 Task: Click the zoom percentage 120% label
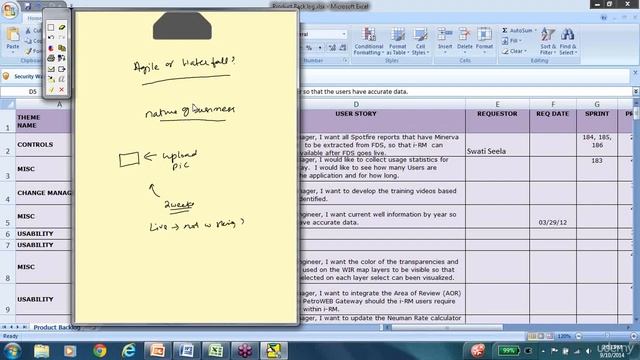click(564, 336)
